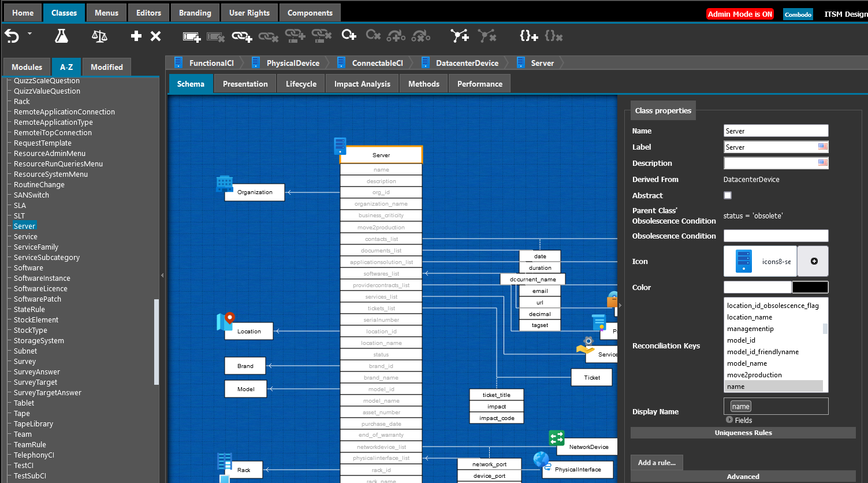868x483 pixels.
Task: Click the black Color swatch
Action: pyautogui.click(x=810, y=287)
